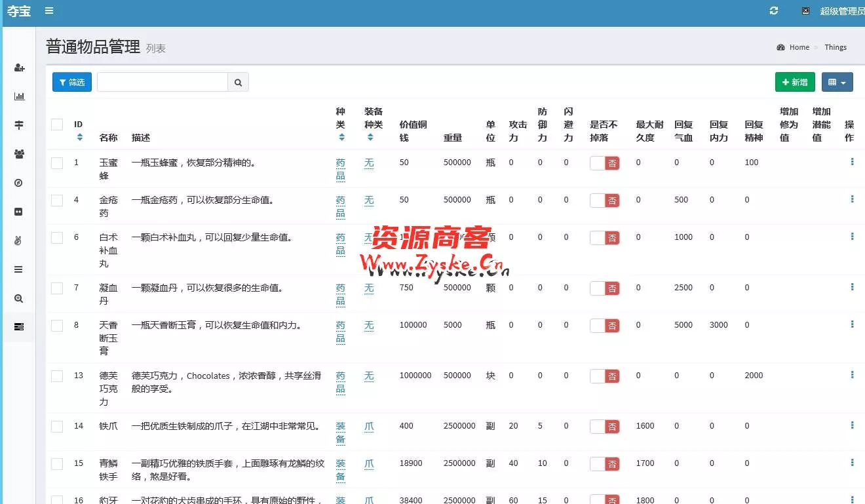Click the search magnifier button
Image resolution: width=865 pixels, height=504 pixels.
click(x=238, y=83)
